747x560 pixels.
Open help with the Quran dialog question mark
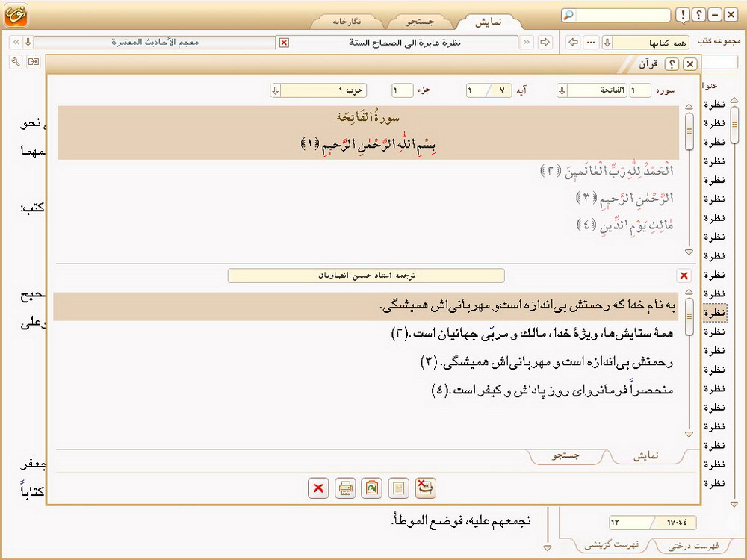click(672, 65)
